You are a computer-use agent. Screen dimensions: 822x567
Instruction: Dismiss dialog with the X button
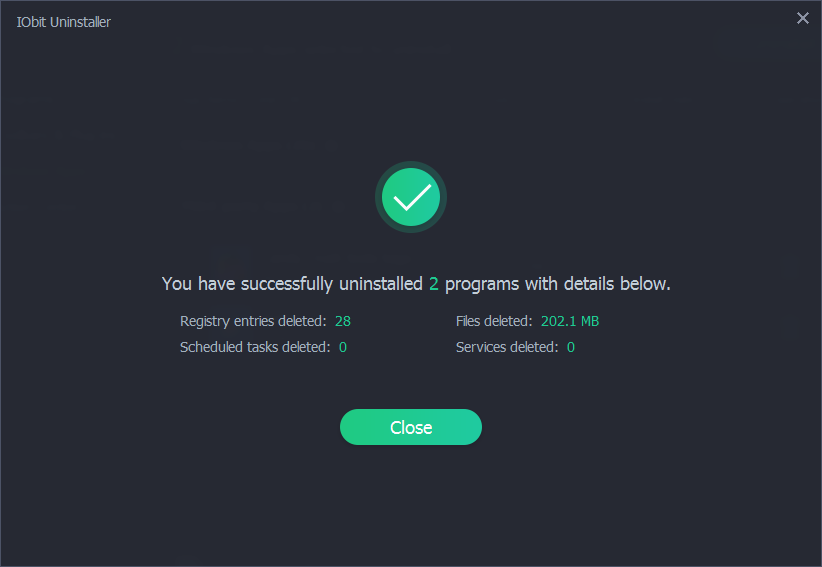802,18
